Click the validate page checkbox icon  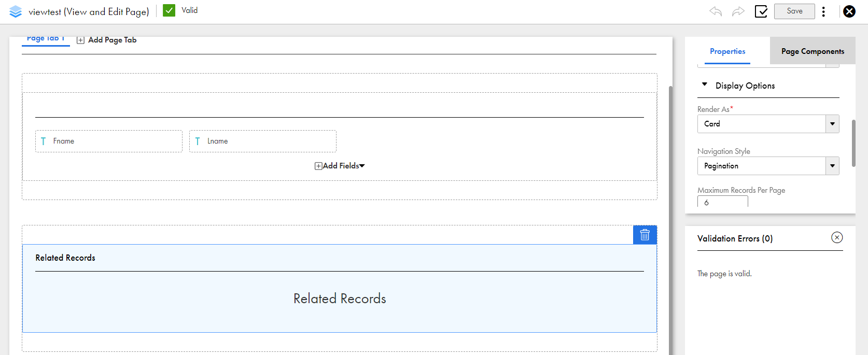[761, 11]
